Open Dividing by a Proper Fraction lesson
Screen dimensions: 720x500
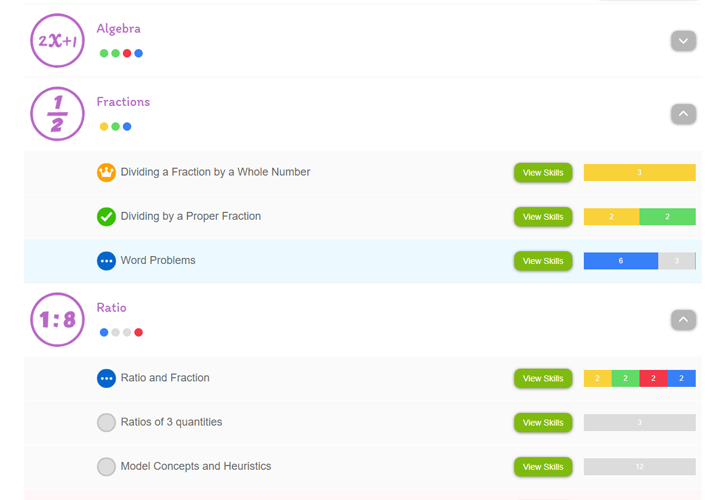pos(190,216)
